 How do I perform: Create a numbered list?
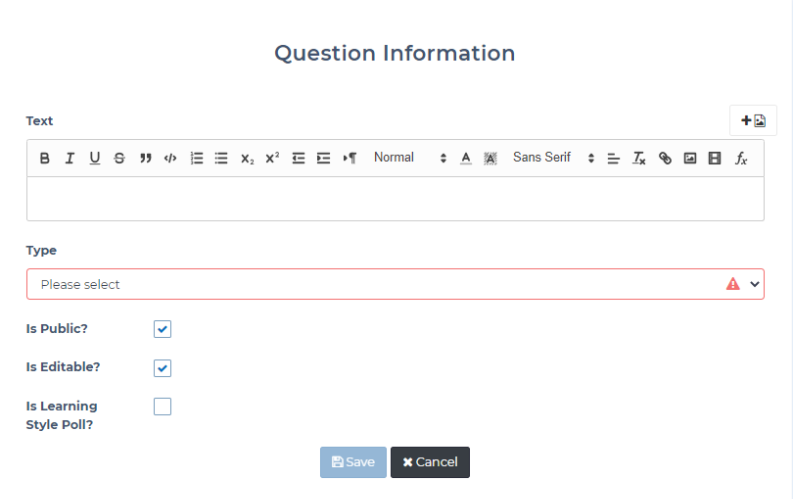coord(197,158)
